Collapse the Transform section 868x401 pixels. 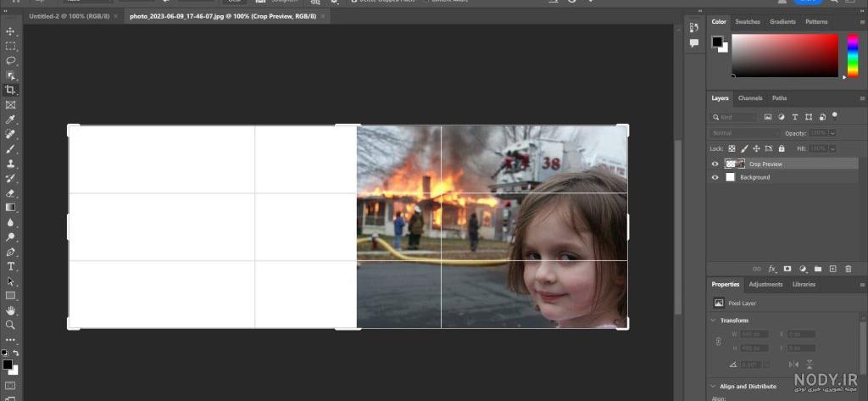[x=713, y=320]
